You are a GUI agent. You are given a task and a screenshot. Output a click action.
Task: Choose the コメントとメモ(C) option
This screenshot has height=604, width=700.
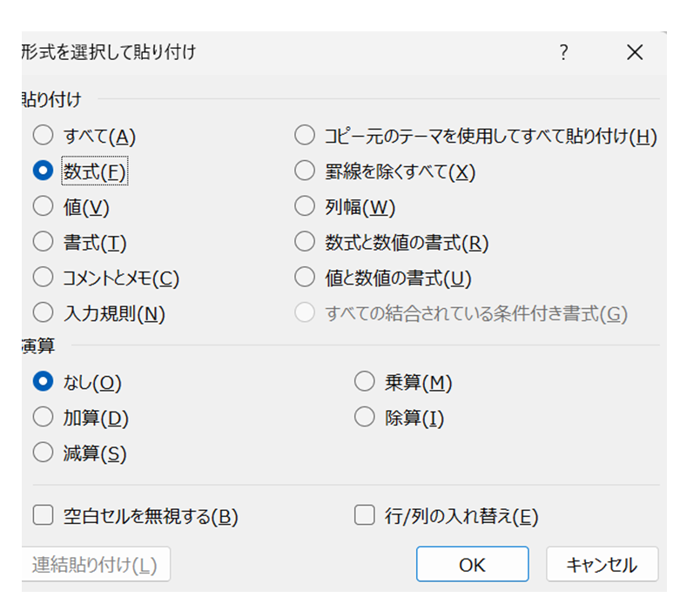point(43,278)
